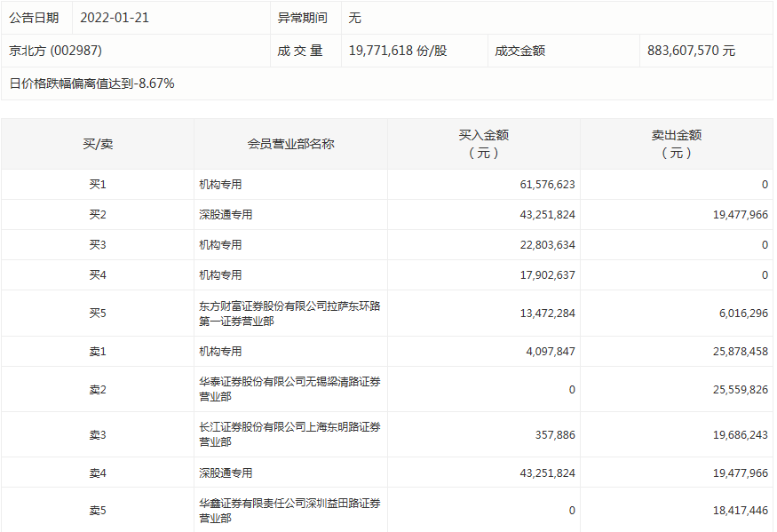Click the 会员营业部名称 column header

[290, 144]
